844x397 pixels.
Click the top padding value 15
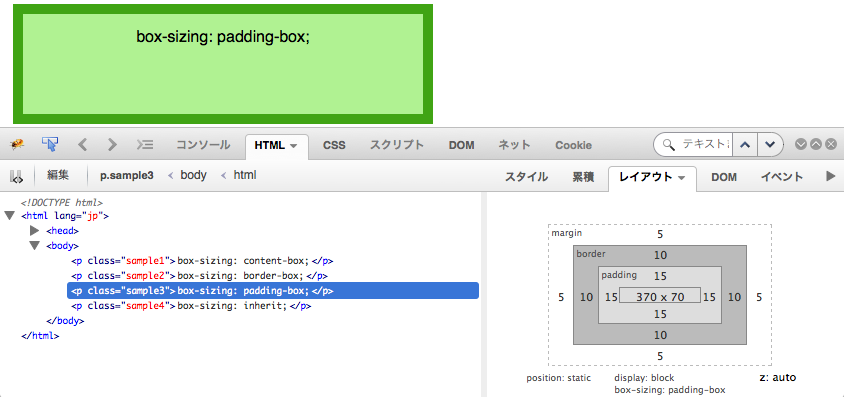tap(660, 276)
